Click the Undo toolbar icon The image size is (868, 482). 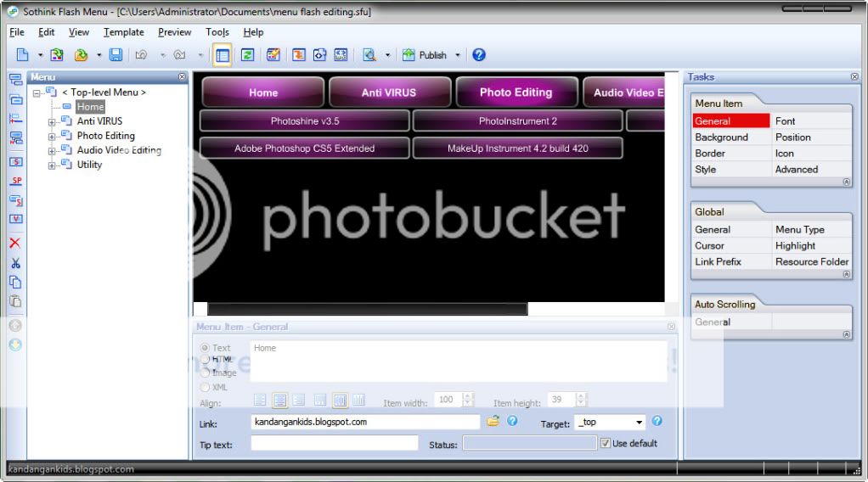(x=142, y=55)
